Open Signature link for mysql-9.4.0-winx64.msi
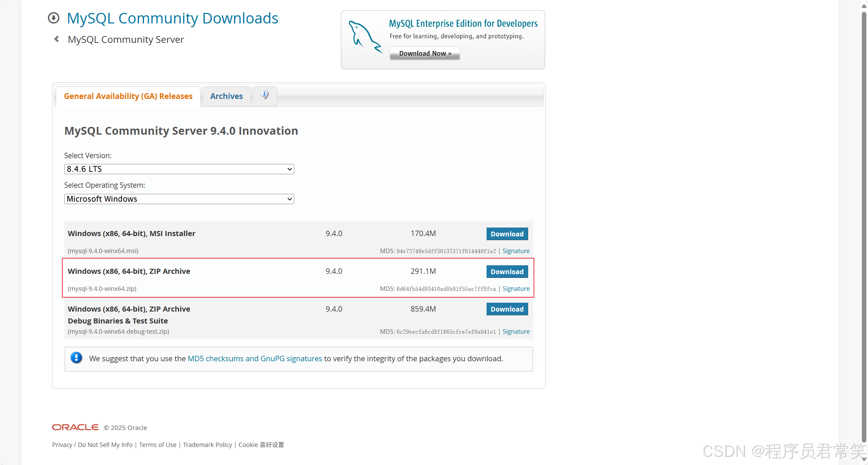The height and width of the screenshot is (465, 868). tap(516, 251)
